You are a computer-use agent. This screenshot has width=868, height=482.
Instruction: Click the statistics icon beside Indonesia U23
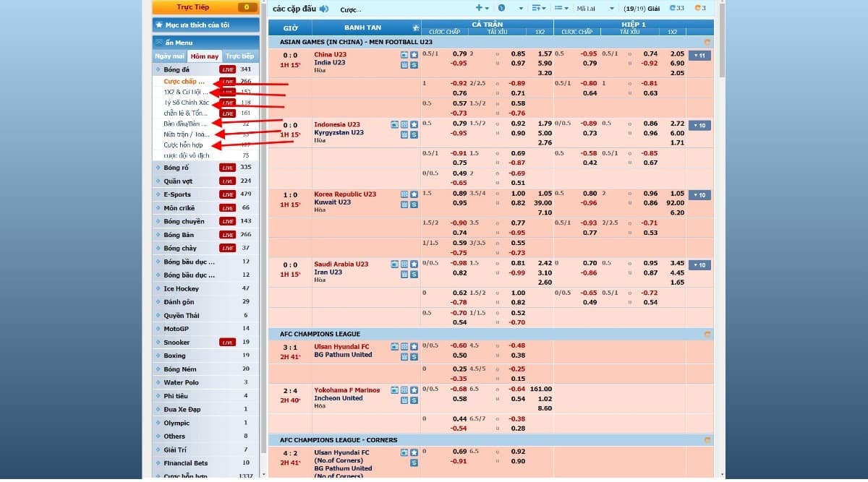[x=404, y=134]
